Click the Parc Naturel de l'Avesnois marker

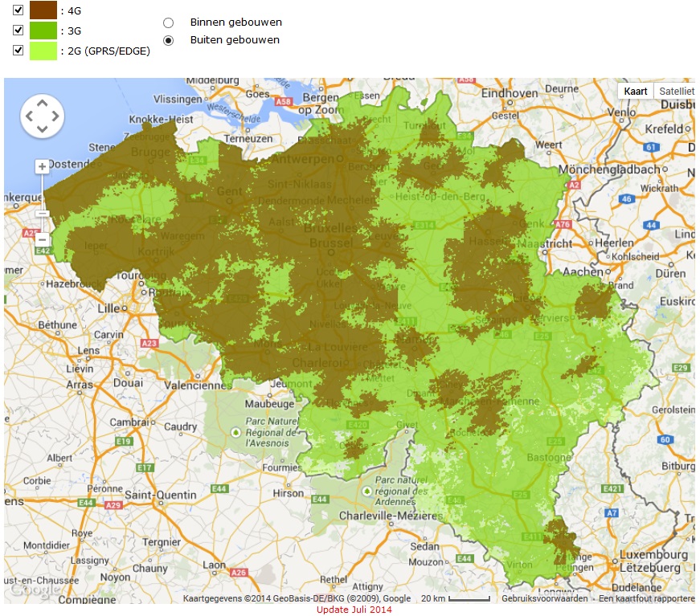(x=236, y=432)
